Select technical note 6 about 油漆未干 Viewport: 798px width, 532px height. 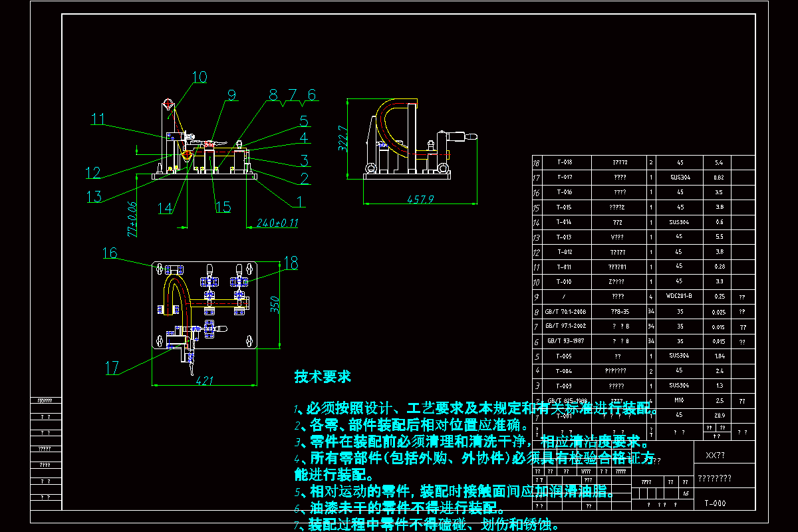[400, 508]
